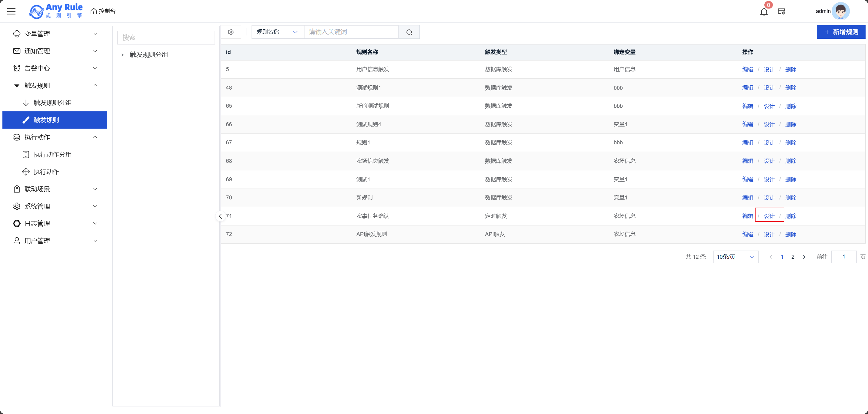Go to 控制台 home icon link
Screen dimensions: 868x414
coord(103,11)
